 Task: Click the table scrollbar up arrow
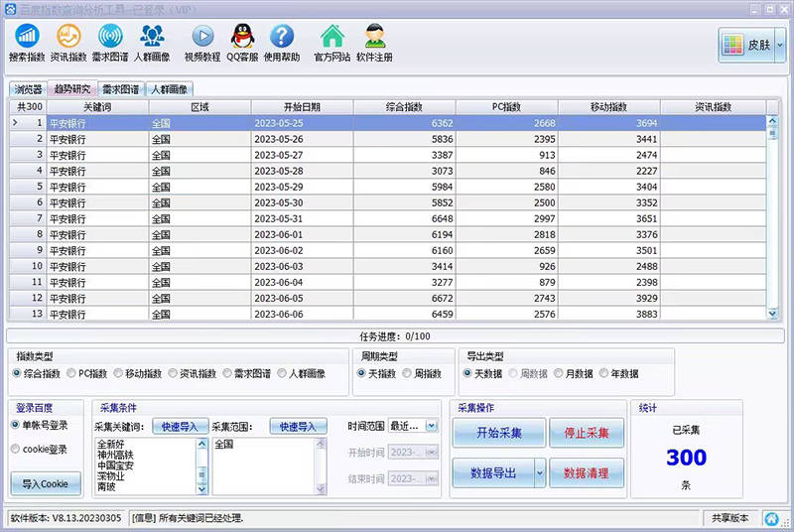772,120
